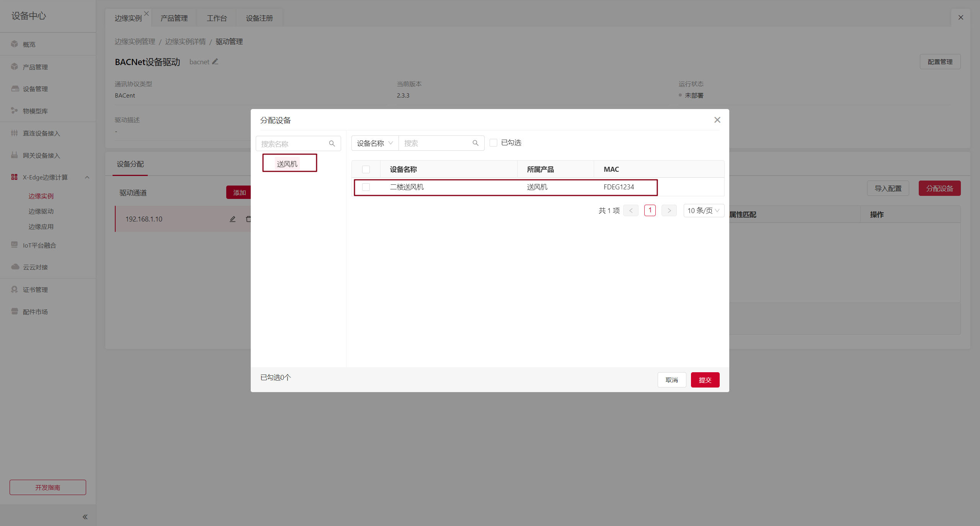The height and width of the screenshot is (526, 980).
Task: Click the 云云对接 cloud icon in the sidebar
Action: (15, 267)
